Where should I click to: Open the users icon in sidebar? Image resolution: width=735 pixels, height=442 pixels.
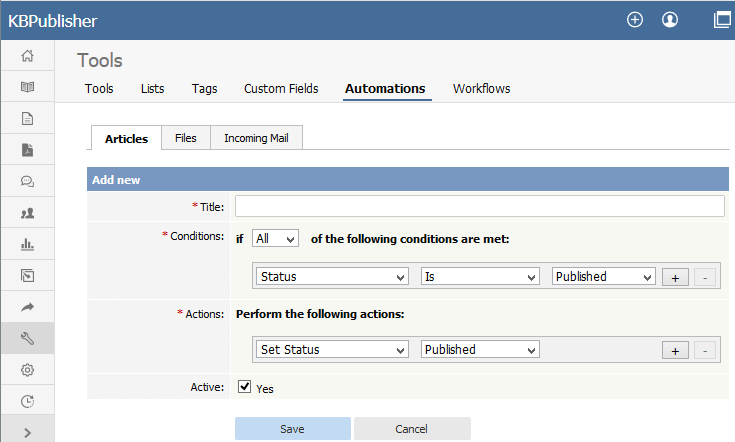pos(27,213)
